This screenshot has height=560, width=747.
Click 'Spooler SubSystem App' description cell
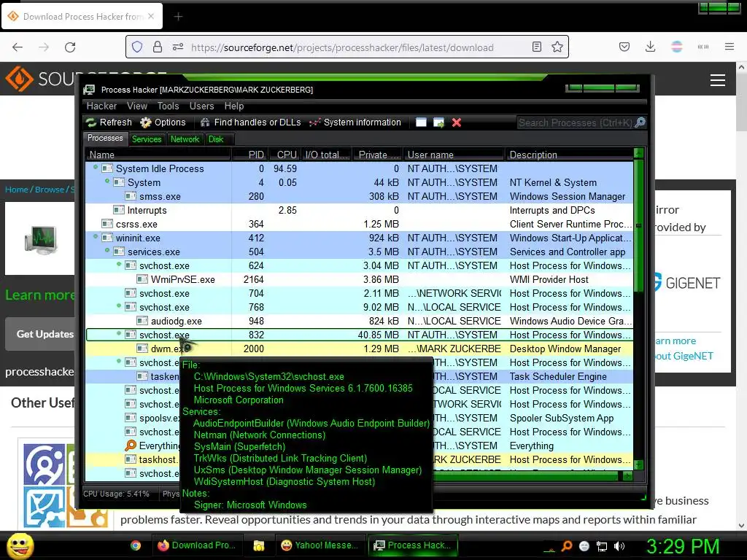[x=562, y=418]
